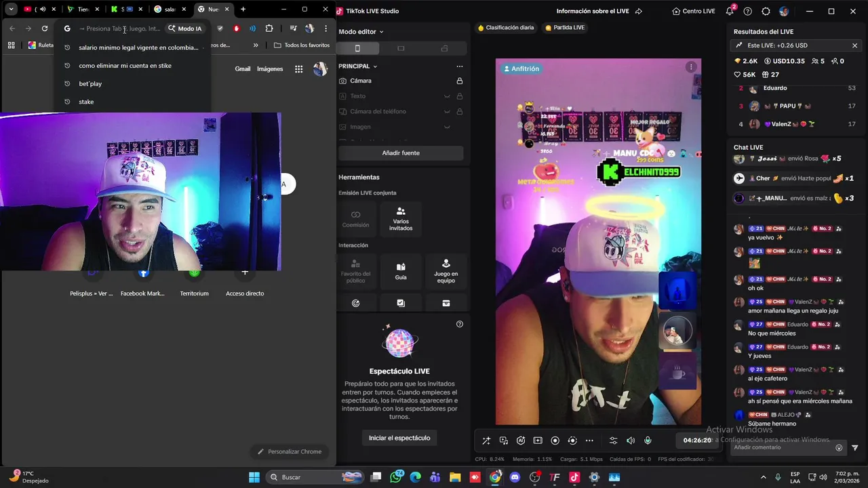Open the more options ellipsis in Studio toolbar

click(x=589, y=441)
